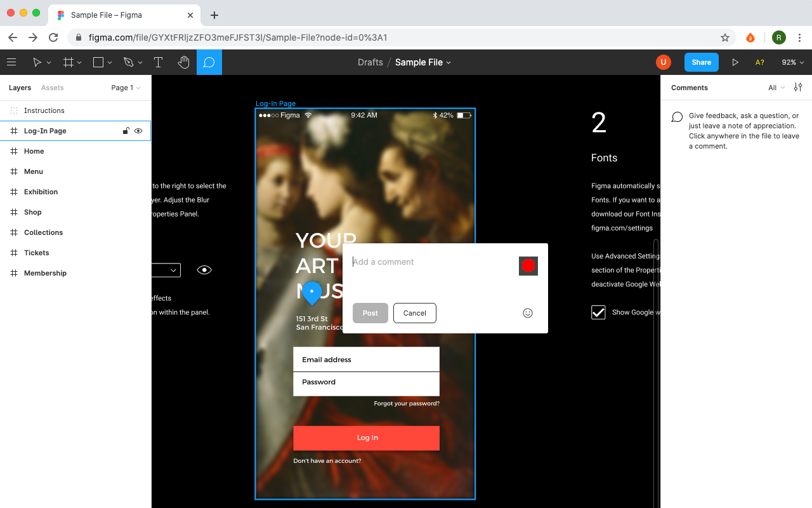Reload the Figma page
The height and width of the screenshot is (508, 812).
pyautogui.click(x=53, y=37)
